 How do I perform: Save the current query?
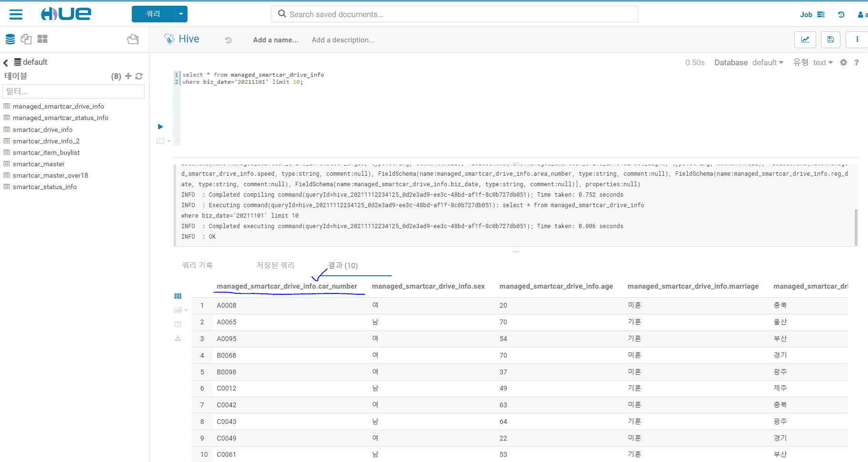(x=830, y=40)
